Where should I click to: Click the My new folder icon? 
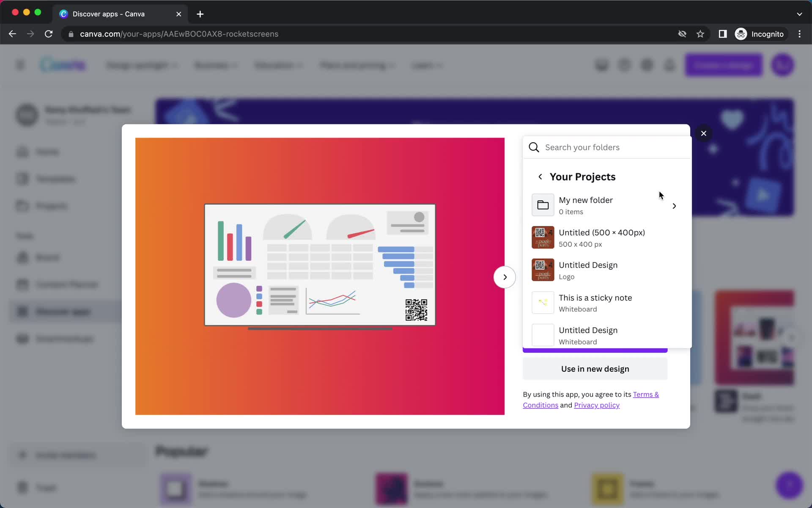click(x=543, y=205)
